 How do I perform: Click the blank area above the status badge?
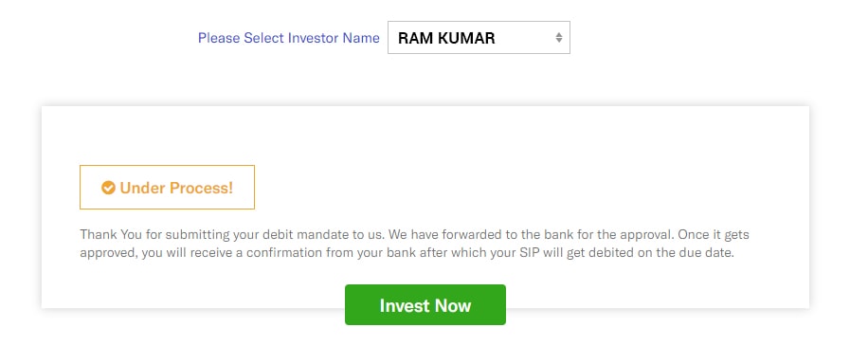[425, 136]
